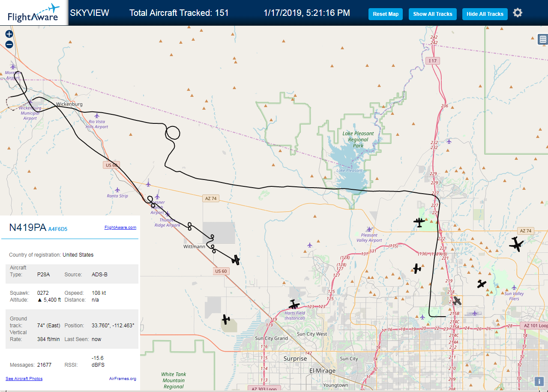Click the Moreton Airport marker

click(13, 66)
